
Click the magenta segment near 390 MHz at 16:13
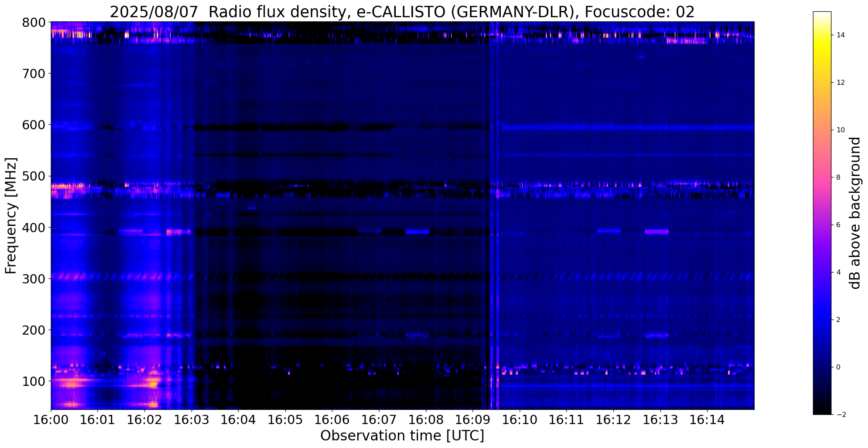coord(657,231)
